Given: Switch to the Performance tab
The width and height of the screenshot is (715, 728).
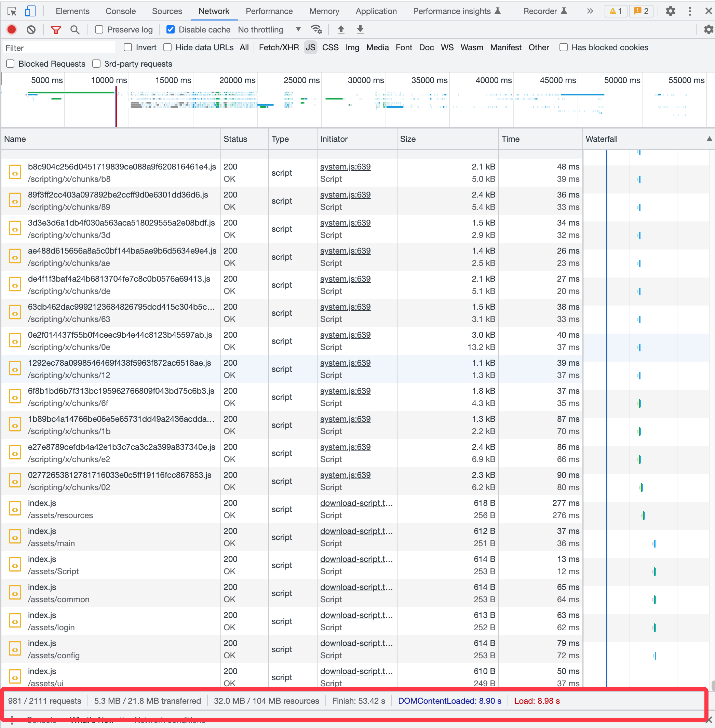Looking at the screenshot, I should coord(269,11).
